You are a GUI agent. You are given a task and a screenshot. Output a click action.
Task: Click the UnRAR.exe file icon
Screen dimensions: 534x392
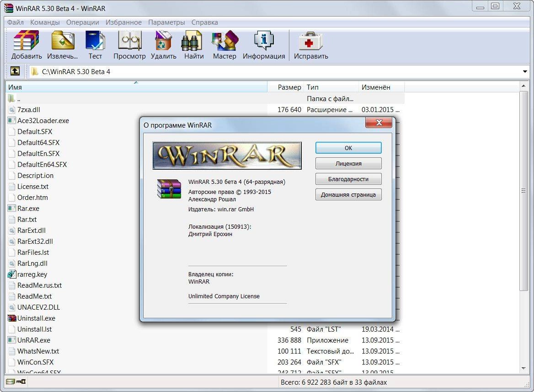pyautogui.click(x=11, y=340)
